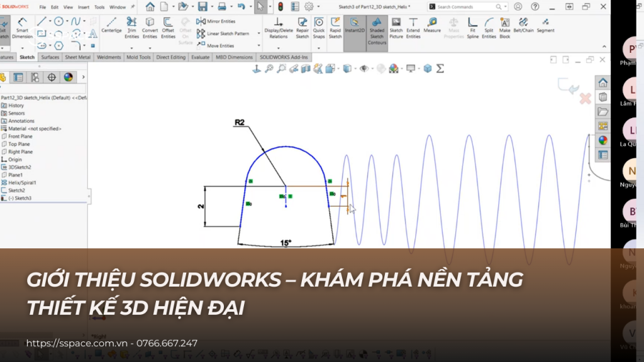The image size is (644, 362).
Task: Expand the Smart Dimension dropdown arrow
Action: 22,48
